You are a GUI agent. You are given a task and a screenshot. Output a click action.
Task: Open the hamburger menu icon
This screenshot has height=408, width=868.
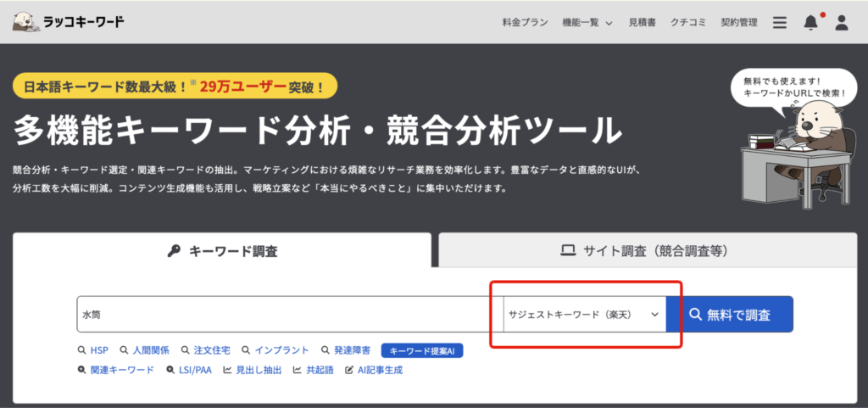pos(780,23)
